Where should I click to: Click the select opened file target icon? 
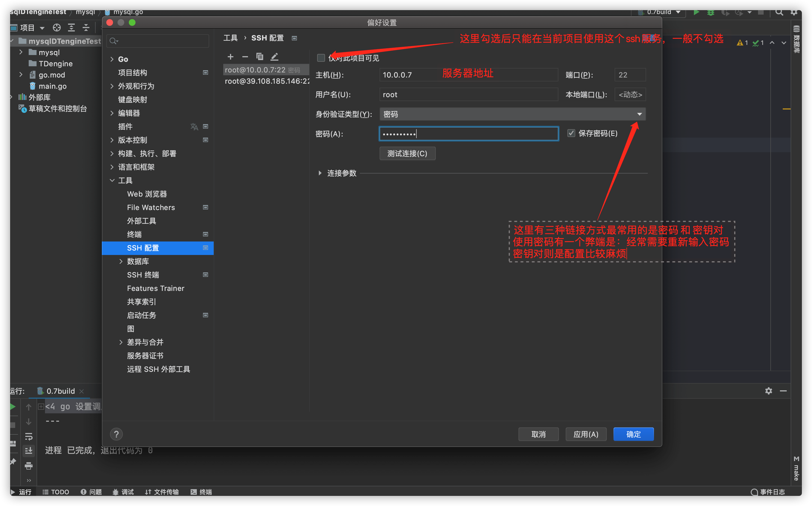click(x=57, y=28)
